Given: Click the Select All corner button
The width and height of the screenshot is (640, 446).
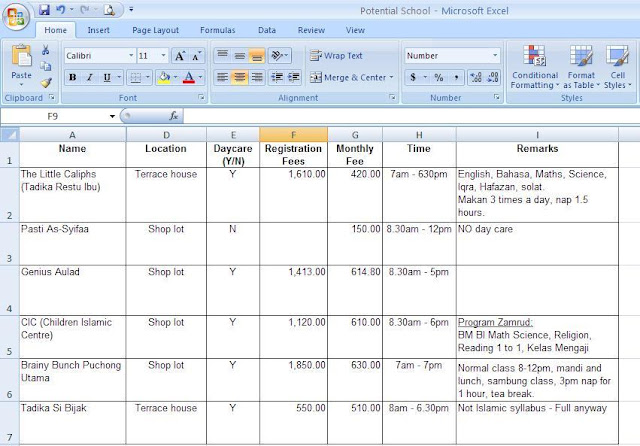Looking at the screenshot, I should pos(9,134).
